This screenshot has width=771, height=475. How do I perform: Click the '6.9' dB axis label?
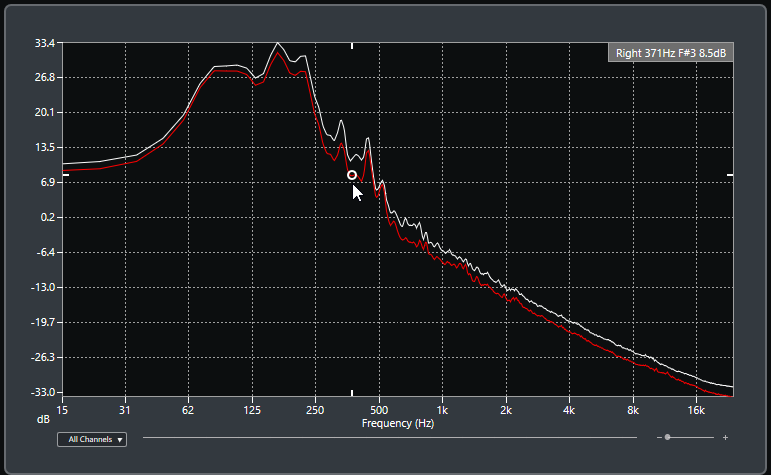tap(47, 182)
